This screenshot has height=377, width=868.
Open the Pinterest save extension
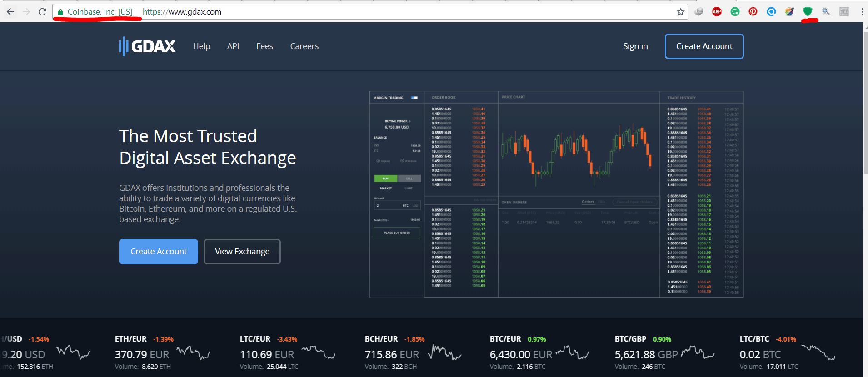[x=753, y=12]
